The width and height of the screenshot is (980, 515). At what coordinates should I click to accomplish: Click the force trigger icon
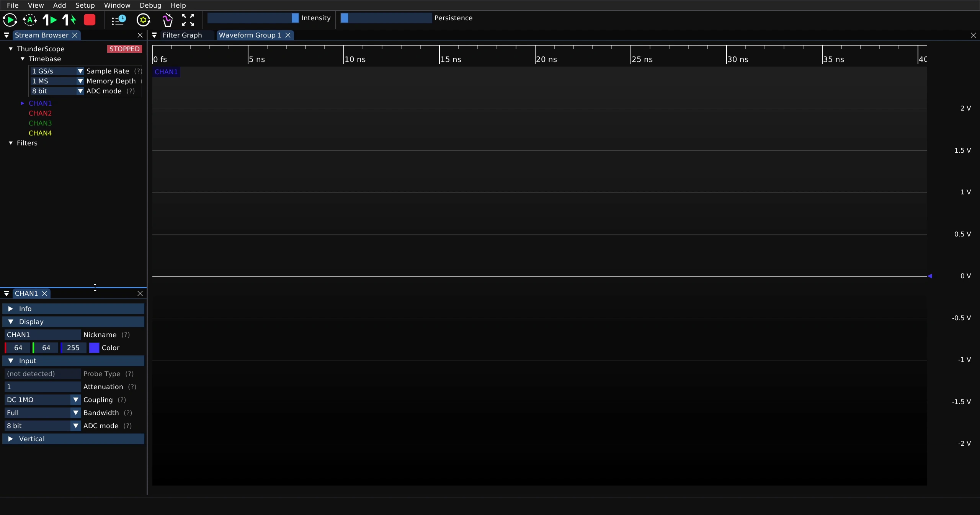[x=69, y=20]
